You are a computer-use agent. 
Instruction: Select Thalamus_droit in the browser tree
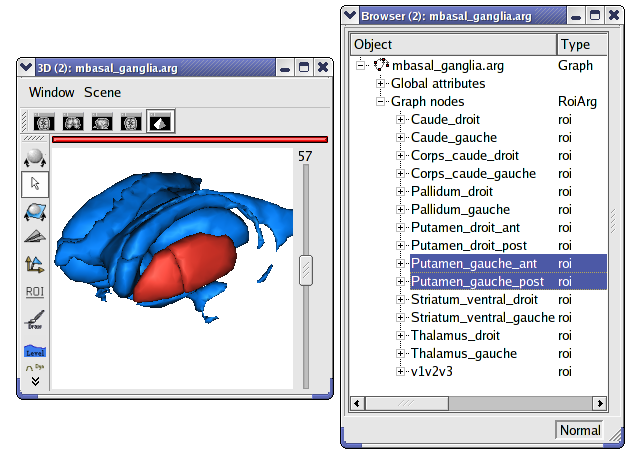click(455, 336)
